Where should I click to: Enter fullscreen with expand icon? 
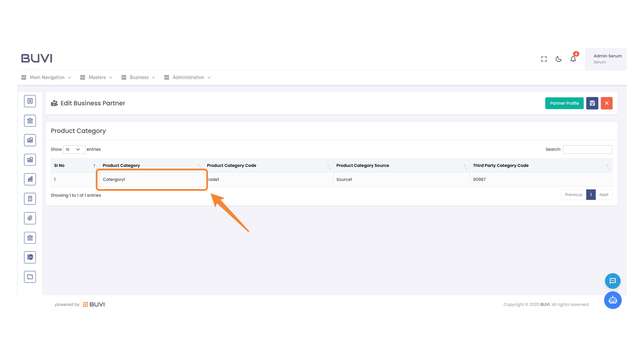tap(544, 59)
